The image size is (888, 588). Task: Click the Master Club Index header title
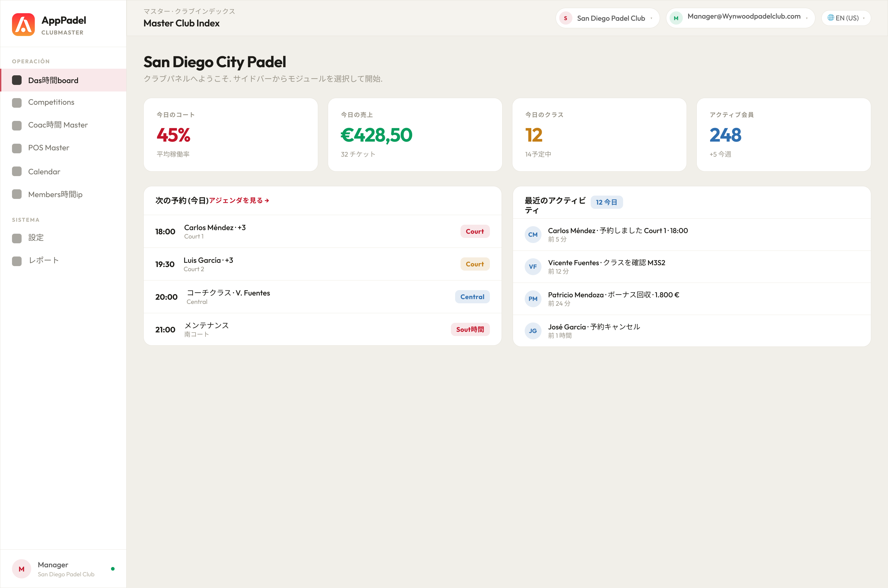(x=181, y=23)
